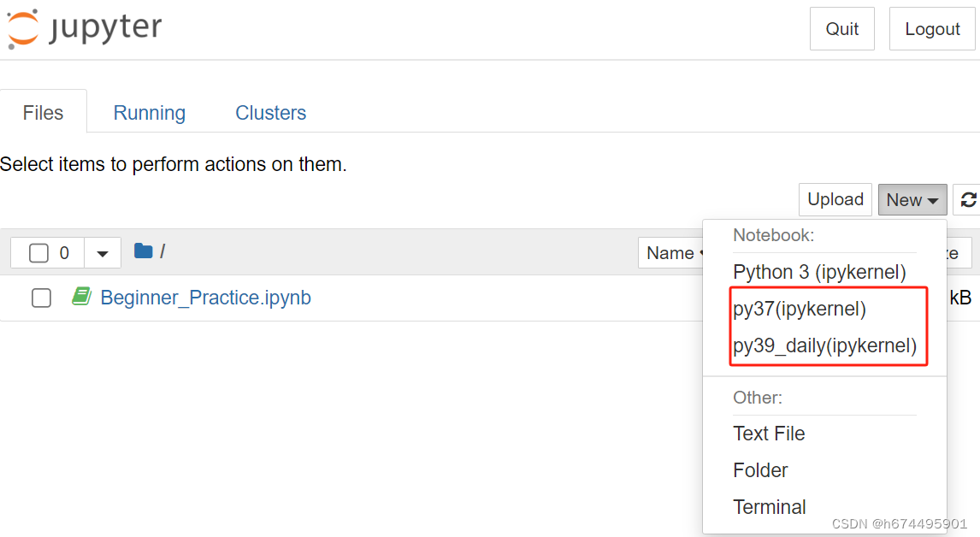Select the checkbox for Beginner_Practice.ipynb
This screenshot has height=537, width=980.
[41, 297]
